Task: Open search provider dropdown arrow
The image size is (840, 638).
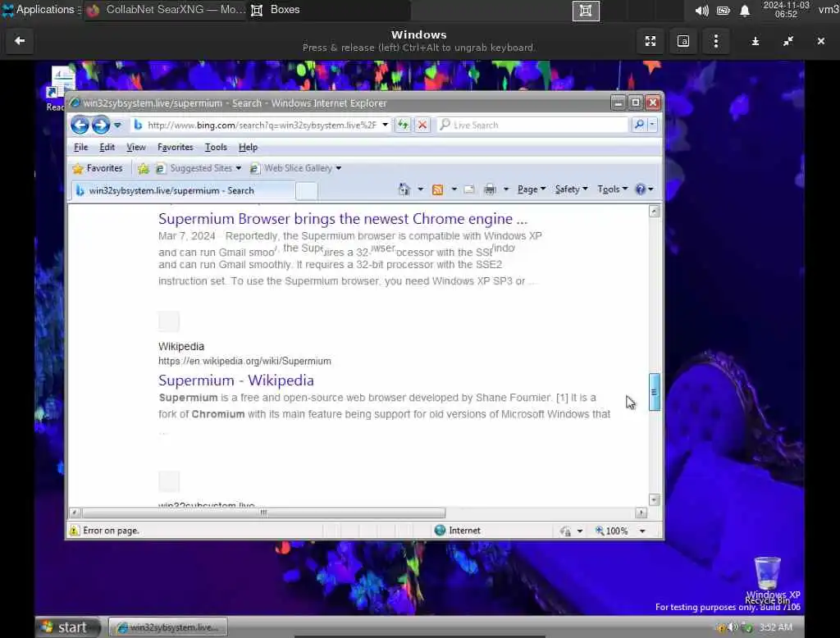Action: click(652, 125)
